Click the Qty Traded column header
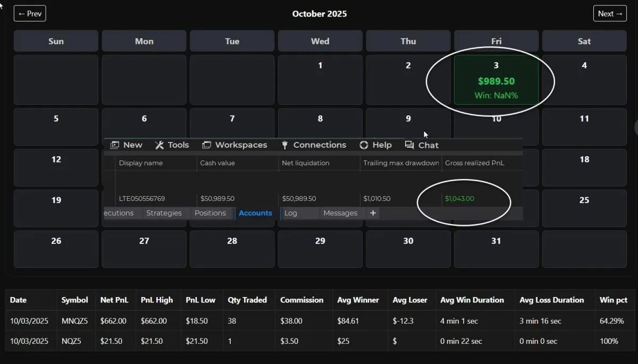This screenshot has height=364, width=638. tap(247, 300)
